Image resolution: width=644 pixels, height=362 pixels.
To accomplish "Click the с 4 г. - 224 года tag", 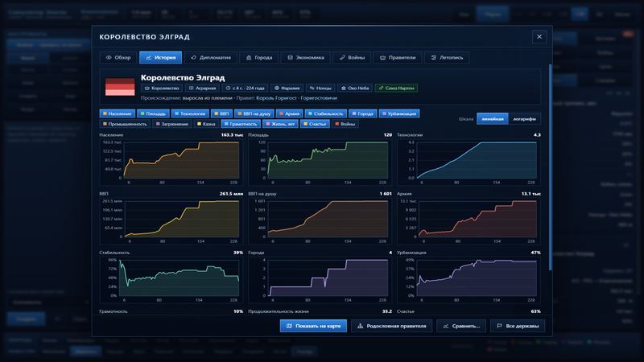I will 245,88.
